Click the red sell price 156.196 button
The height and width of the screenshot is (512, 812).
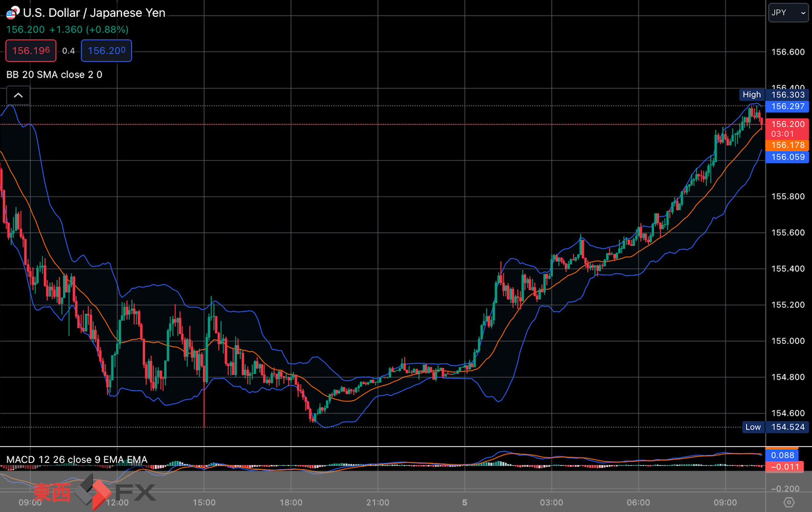31,51
